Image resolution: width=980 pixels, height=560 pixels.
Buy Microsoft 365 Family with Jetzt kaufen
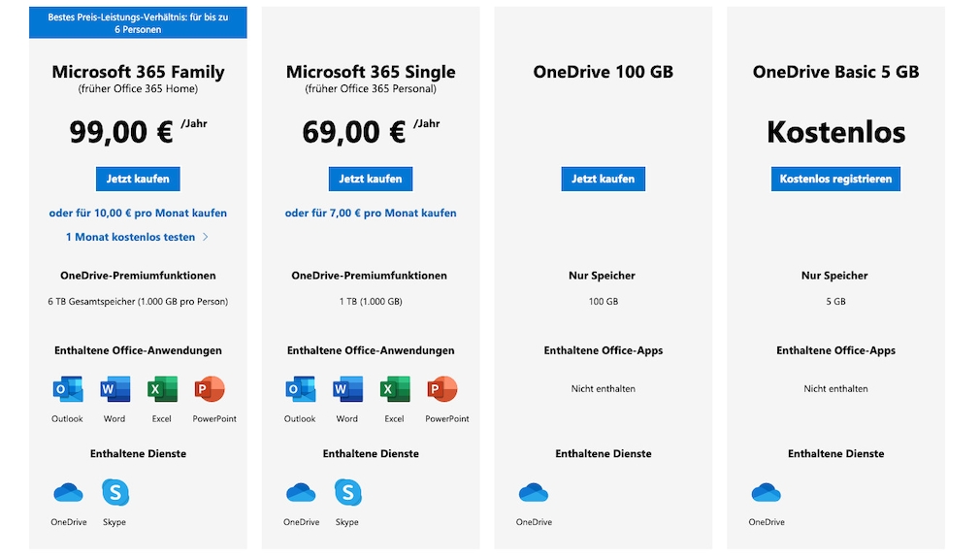tap(138, 179)
